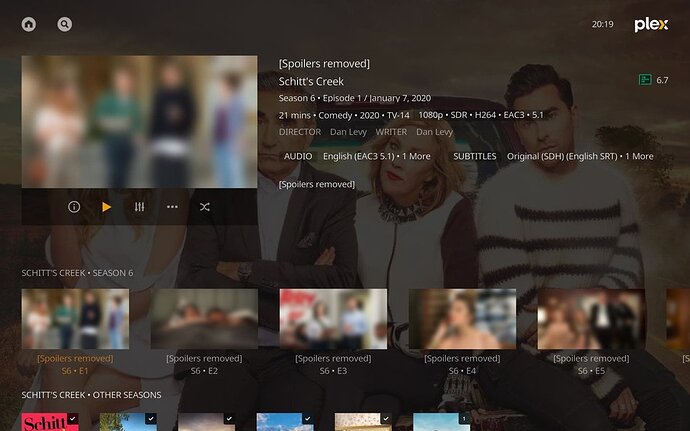The image size is (690, 431).
Task: Click the 6.7 rating value
Action: [662, 80]
